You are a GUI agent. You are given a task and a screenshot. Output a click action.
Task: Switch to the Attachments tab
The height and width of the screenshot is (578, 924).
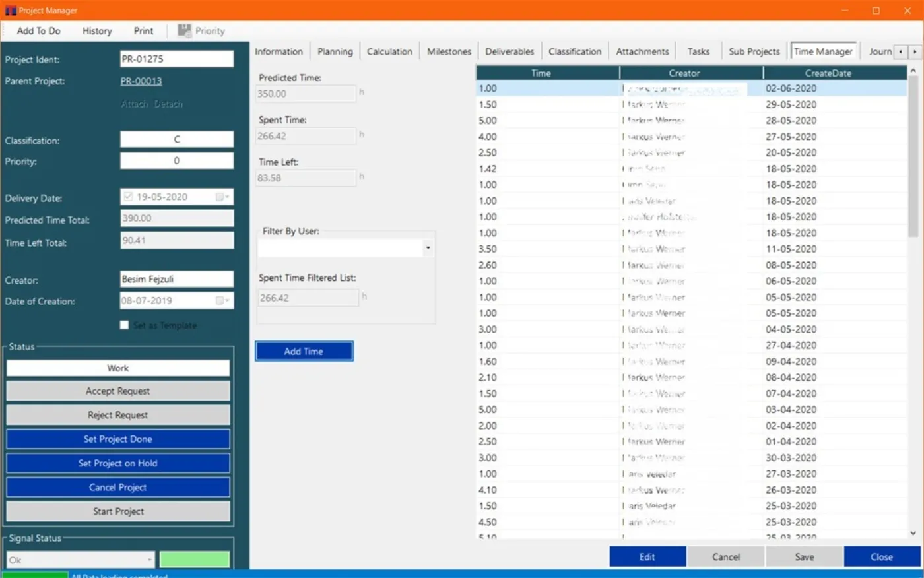point(642,51)
